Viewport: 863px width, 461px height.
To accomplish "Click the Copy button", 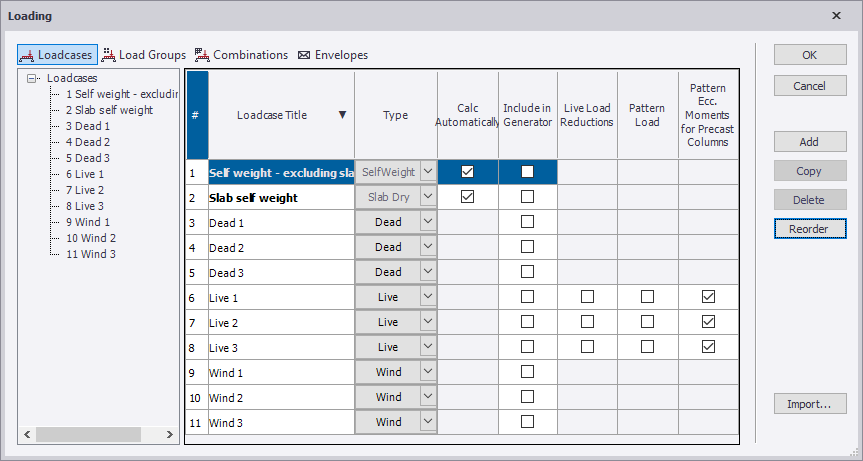I will [x=810, y=171].
